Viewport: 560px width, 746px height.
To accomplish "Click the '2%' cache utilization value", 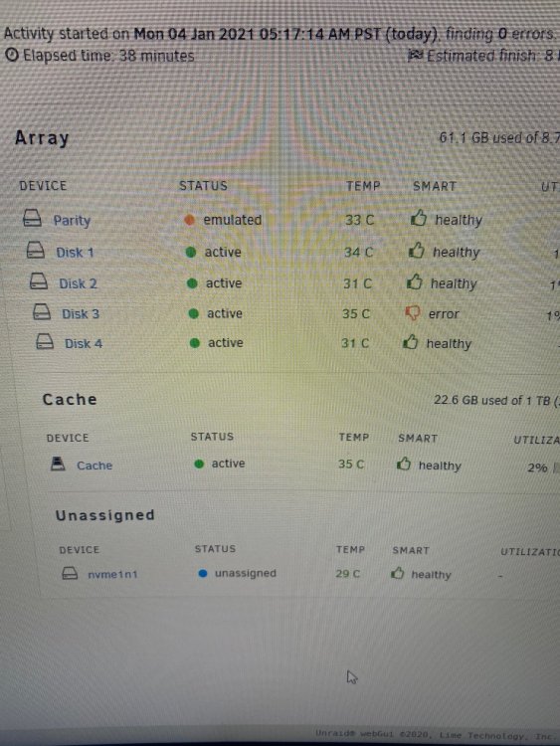I will point(537,467).
